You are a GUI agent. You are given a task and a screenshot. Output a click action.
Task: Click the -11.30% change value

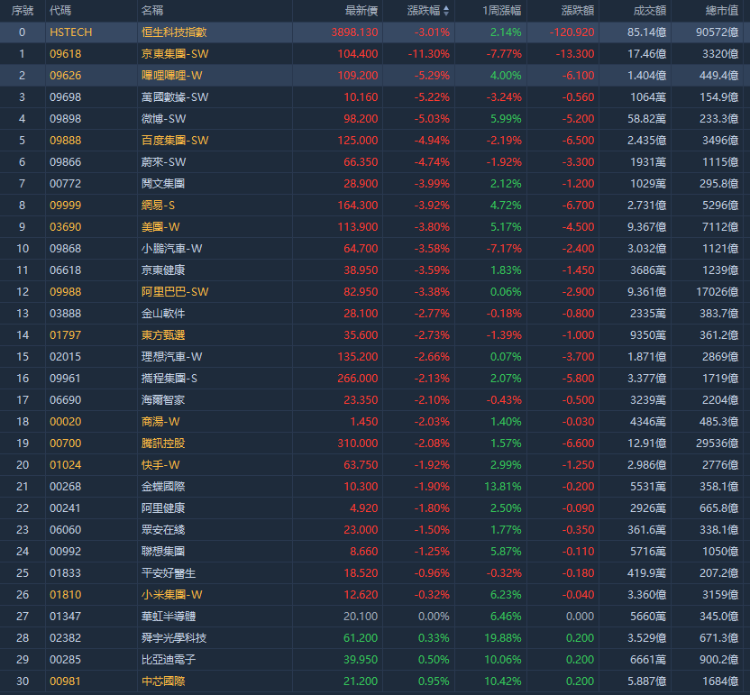click(x=429, y=54)
